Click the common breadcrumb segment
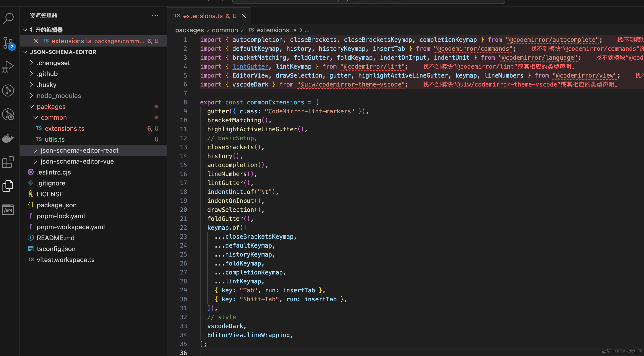 point(224,30)
